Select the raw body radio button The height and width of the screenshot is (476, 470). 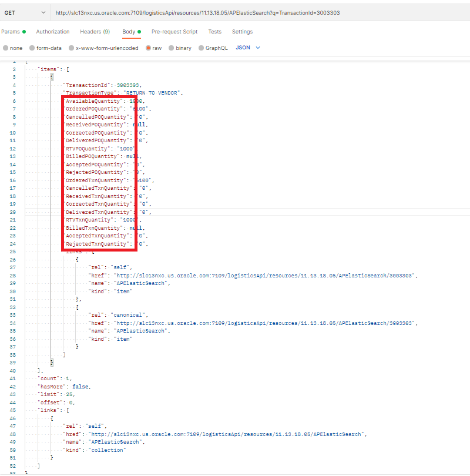point(148,48)
